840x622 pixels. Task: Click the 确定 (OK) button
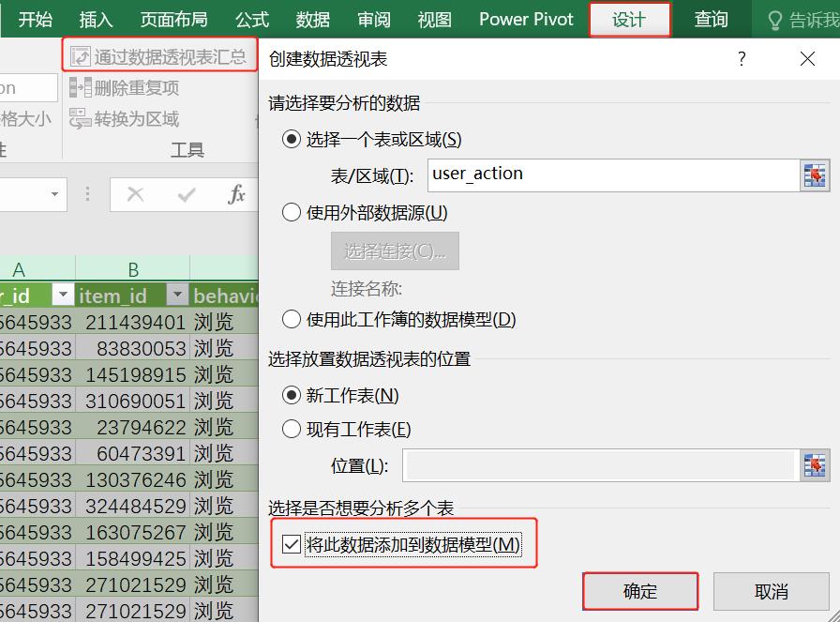pos(640,590)
